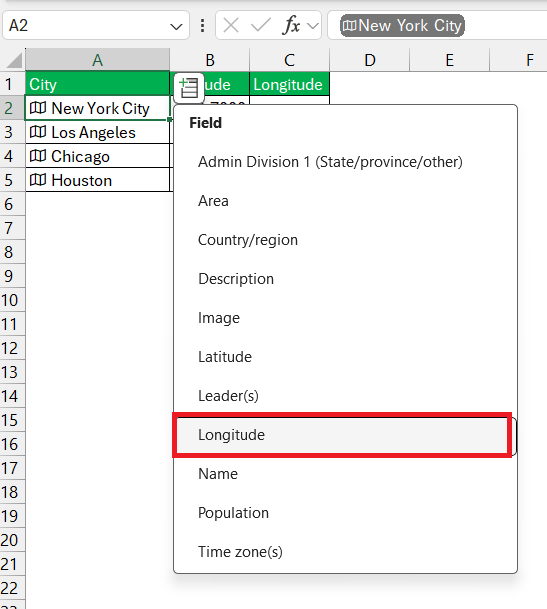Choose the Image field

(x=345, y=318)
